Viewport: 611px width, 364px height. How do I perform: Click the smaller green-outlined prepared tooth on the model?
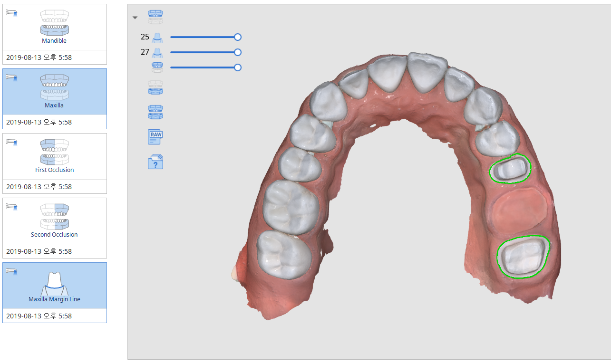pos(510,169)
